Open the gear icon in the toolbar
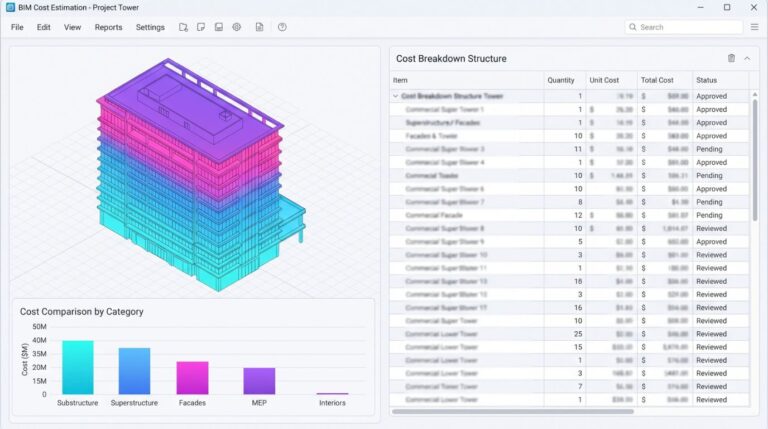The image size is (768, 429). click(x=237, y=27)
